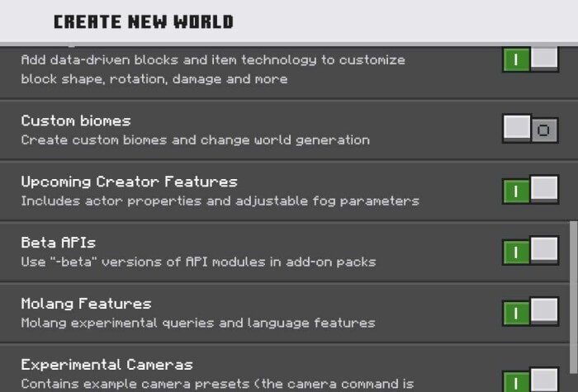The image size is (578, 392).
Task: Select the Custom biomes label
Action: [x=76, y=120]
